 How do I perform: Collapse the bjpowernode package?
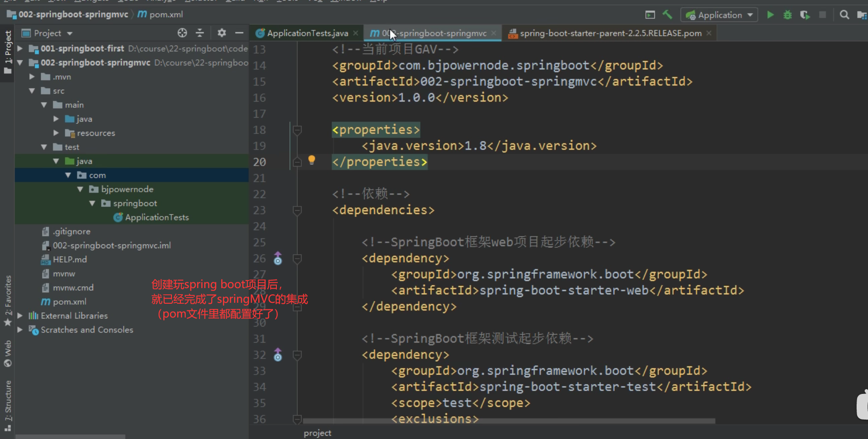pos(80,189)
